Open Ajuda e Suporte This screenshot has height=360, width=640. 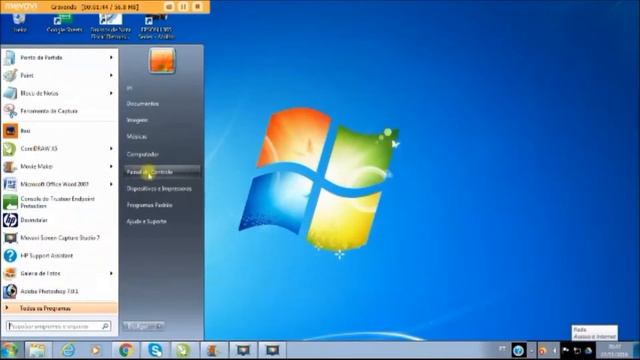click(146, 221)
